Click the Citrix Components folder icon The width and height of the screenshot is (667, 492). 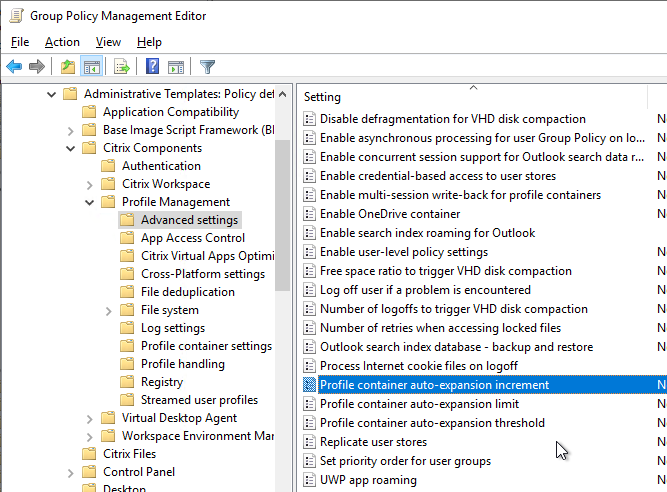(x=89, y=148)
